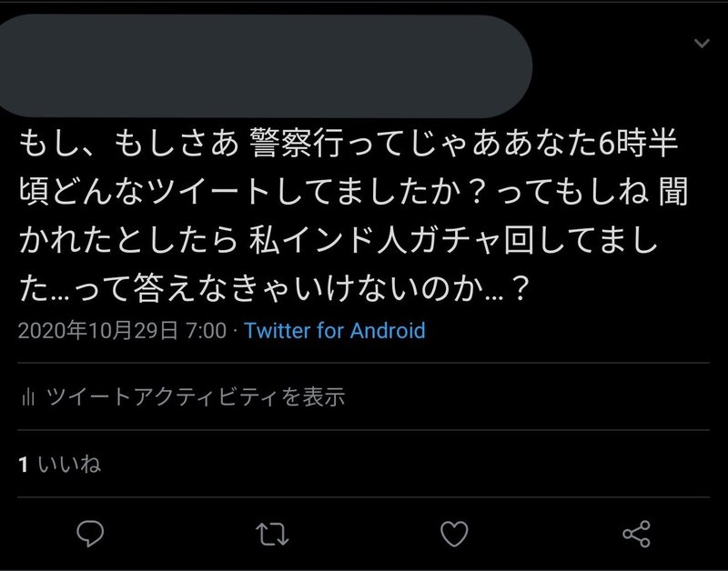Click the like count number 1
The width and height of the screenshot is (728, 571).
click(24, 465)
